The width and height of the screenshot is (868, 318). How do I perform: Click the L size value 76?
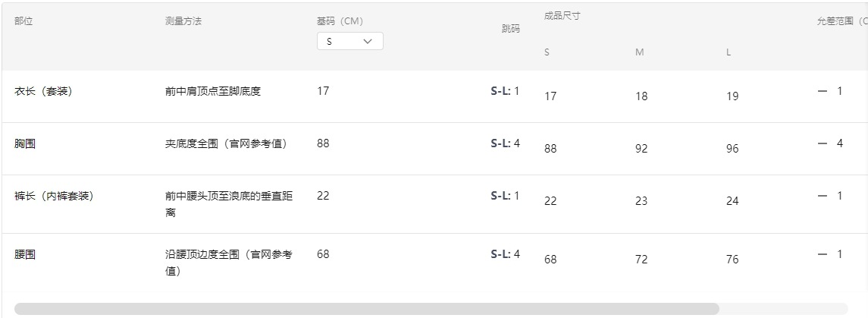(732, 260)
